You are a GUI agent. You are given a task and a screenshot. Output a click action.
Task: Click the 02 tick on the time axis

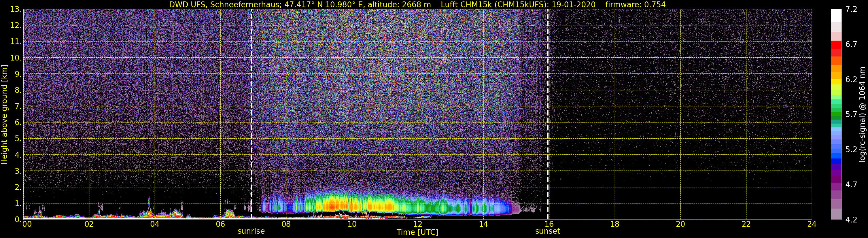click(x=89, y=224)
